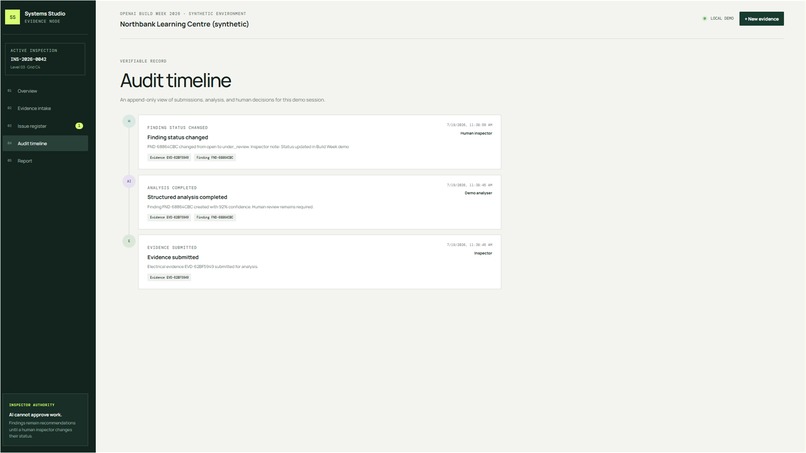Open the Report page in the sidebar
The image size is (806, 453).
coord(45,161)
